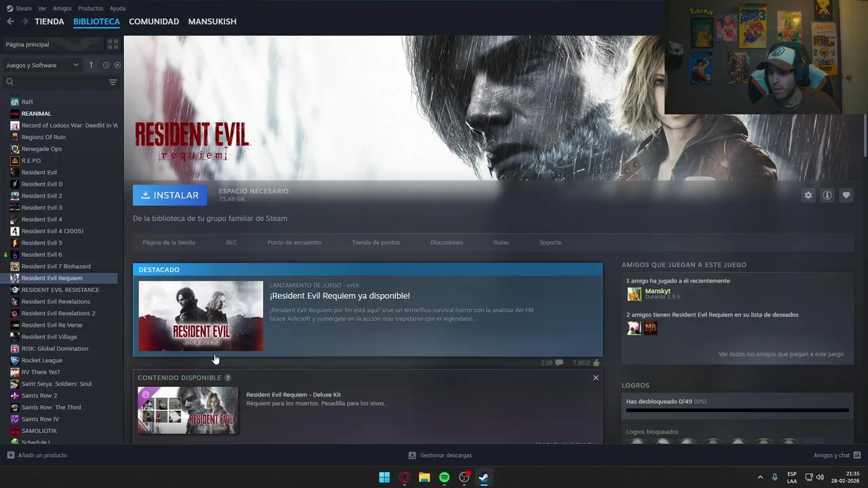Viewport: 868px width, 488px height.
Task: Open game settings gear icon
Action: click(808, 195)
